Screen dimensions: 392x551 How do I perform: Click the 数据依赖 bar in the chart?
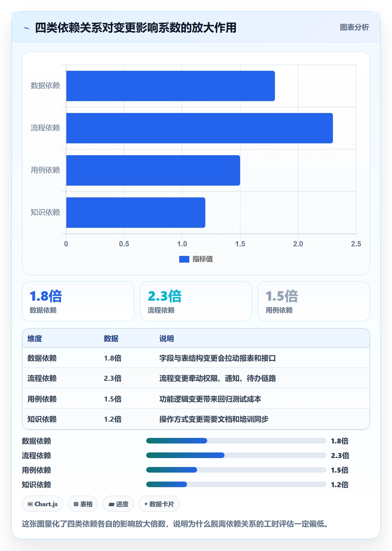tap(171, 86)
